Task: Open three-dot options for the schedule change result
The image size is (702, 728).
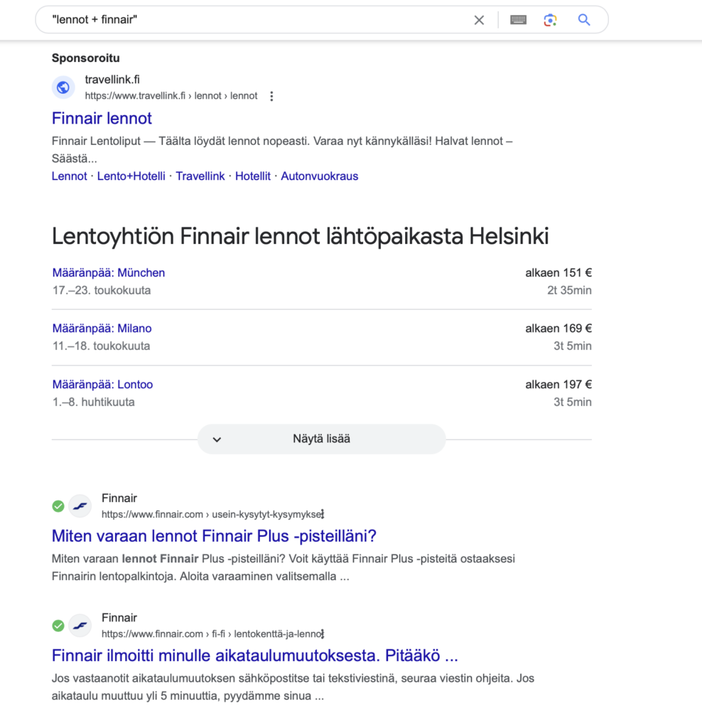Action: [323, 633]
